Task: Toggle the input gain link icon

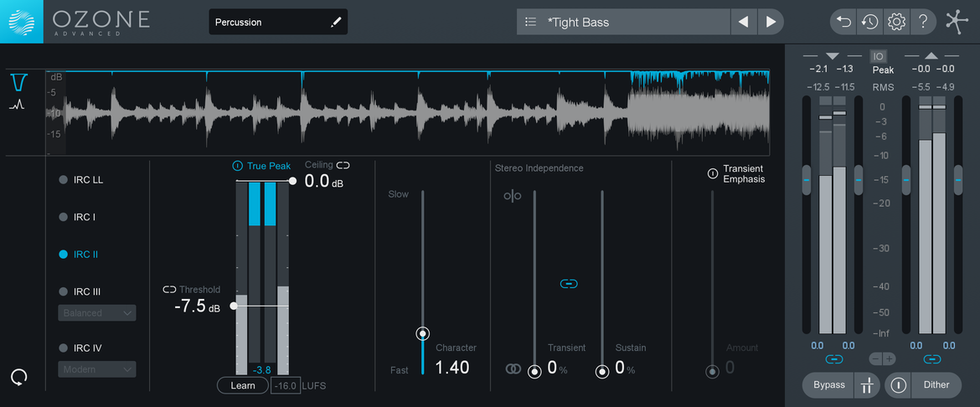Action: pyautogui.click(x=833, y=359)
